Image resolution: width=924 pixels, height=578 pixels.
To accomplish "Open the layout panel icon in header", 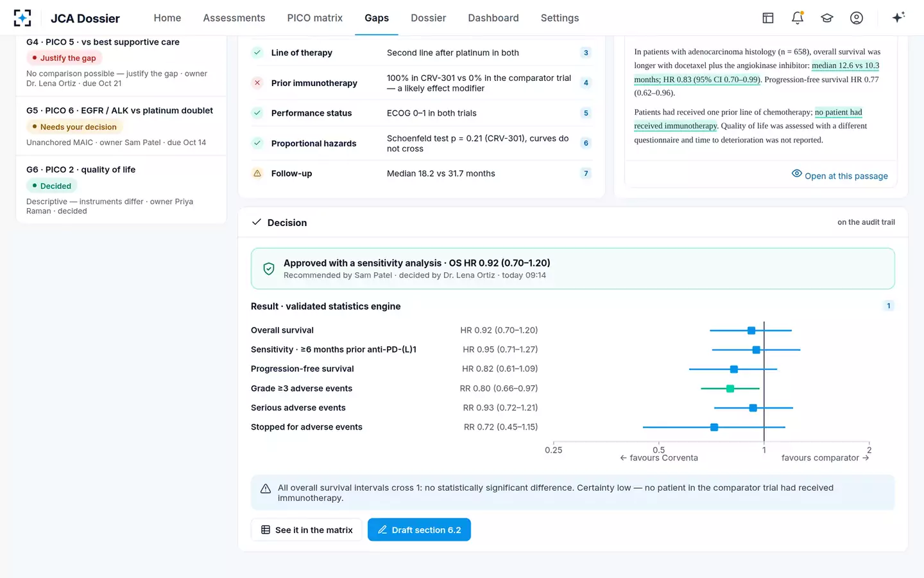I will (x=768, y=18).
